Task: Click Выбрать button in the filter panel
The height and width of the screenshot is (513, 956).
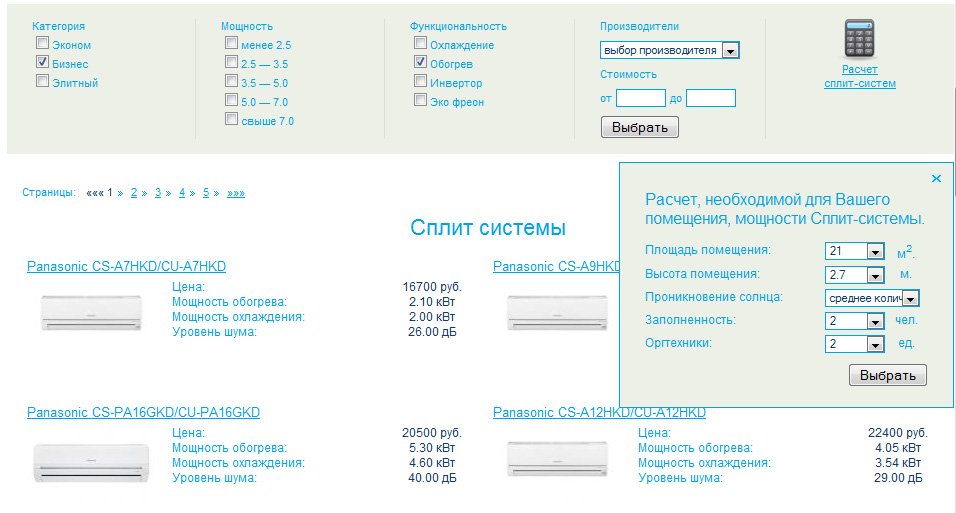Action: (x=640, y=127)
